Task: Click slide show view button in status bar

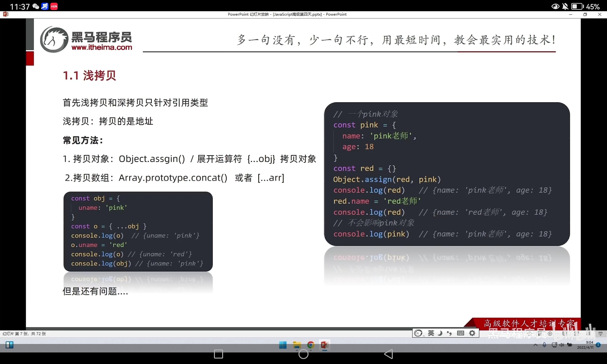Action: coord(601,334)
